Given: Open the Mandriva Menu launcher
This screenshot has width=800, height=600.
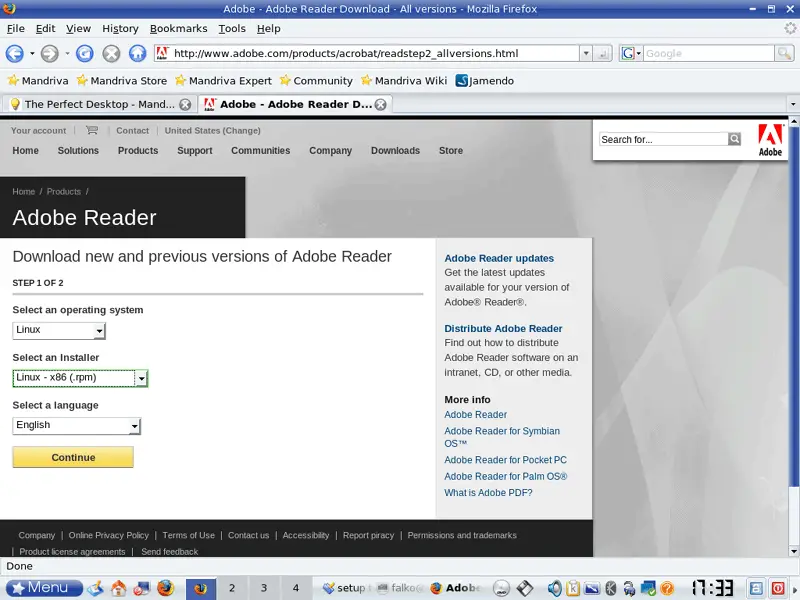Looking at the screenshot, I should [42, 588].
